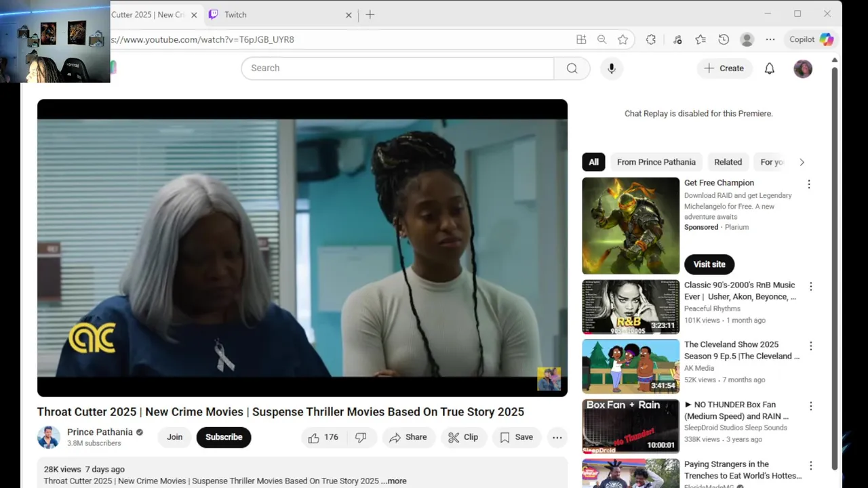Save video to a playlist
Image resolution: width=868 pixels, height=488 pixels.
point(517,437)
